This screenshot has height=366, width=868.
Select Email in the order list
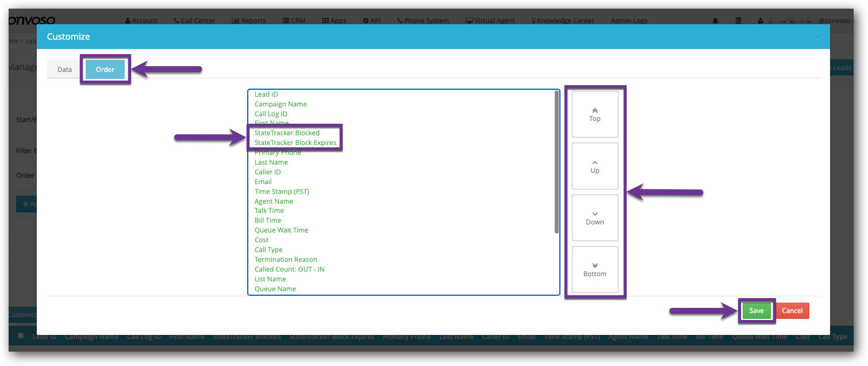point(263,182)
